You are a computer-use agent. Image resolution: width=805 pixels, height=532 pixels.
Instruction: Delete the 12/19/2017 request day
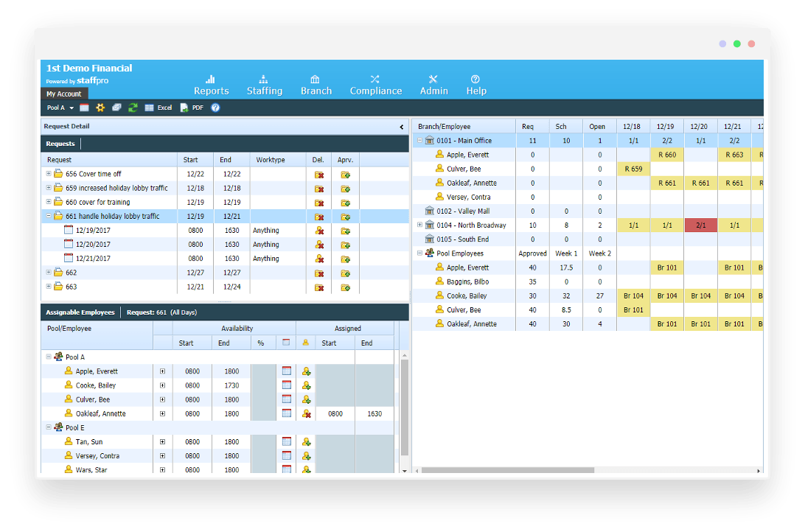(x=319, y=231)
